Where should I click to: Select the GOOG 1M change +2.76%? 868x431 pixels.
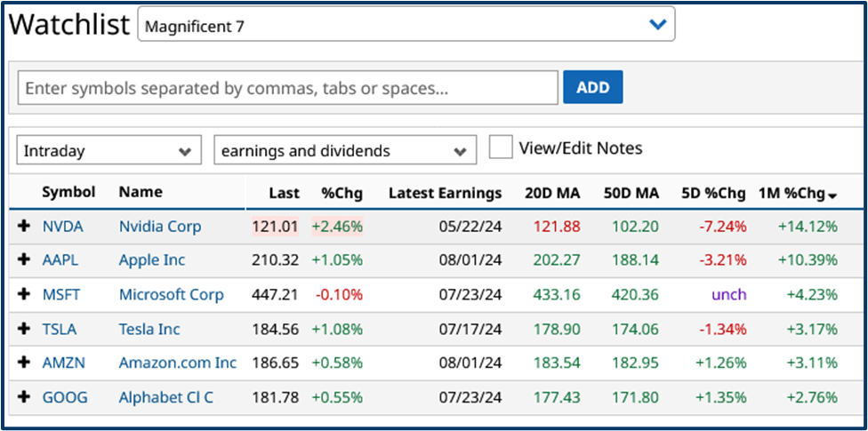[812, 398]
